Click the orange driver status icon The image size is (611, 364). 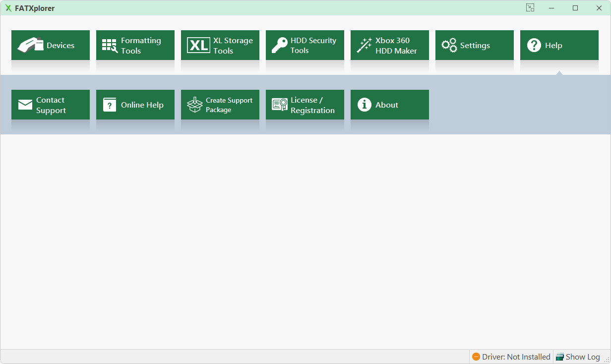pos(476,357)
